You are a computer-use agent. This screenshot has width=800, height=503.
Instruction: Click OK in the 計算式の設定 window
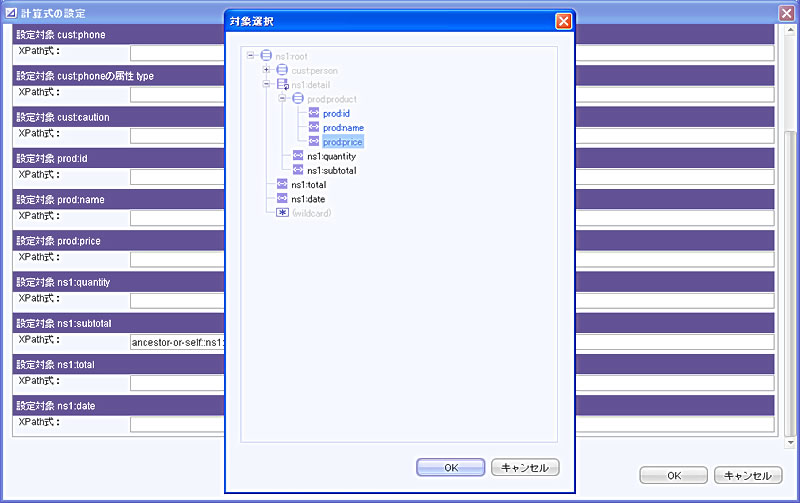click(x=673, y=475)
